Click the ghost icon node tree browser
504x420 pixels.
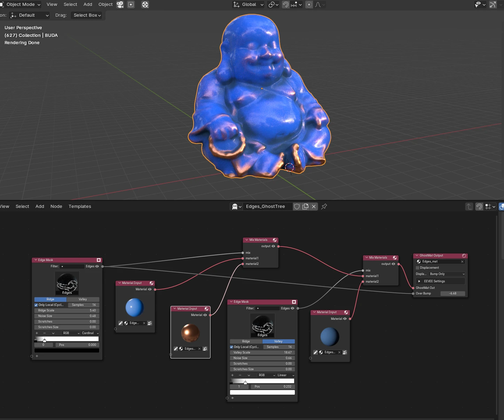click(x=237, y=207)
